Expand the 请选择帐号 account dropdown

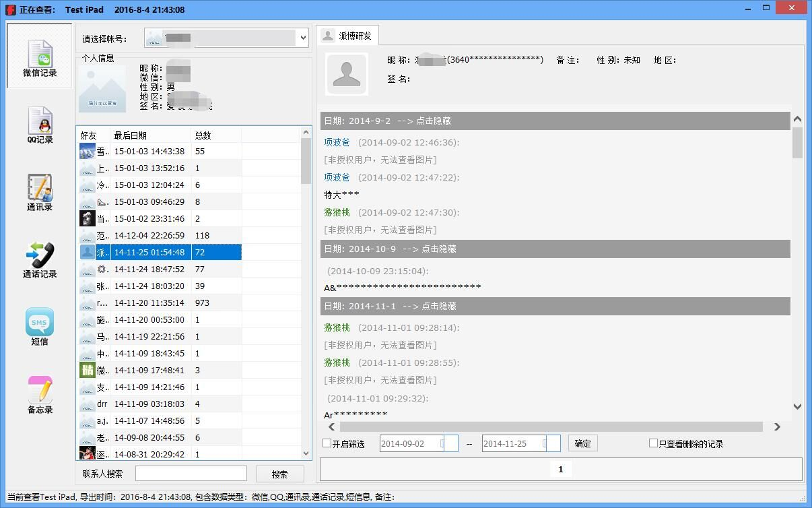(x=302, y=38)
